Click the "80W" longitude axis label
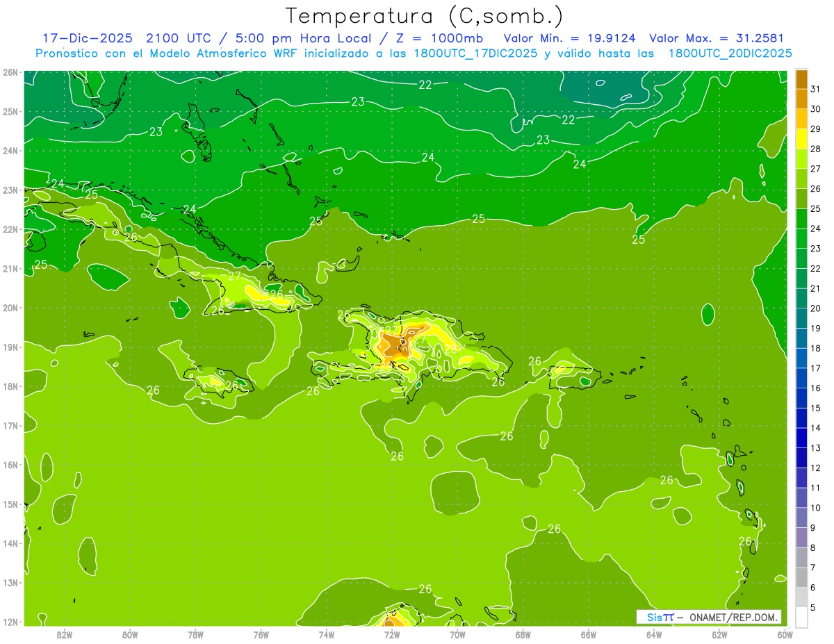Image resolution: width=834 pixels, height=644 pixels. 130,634
